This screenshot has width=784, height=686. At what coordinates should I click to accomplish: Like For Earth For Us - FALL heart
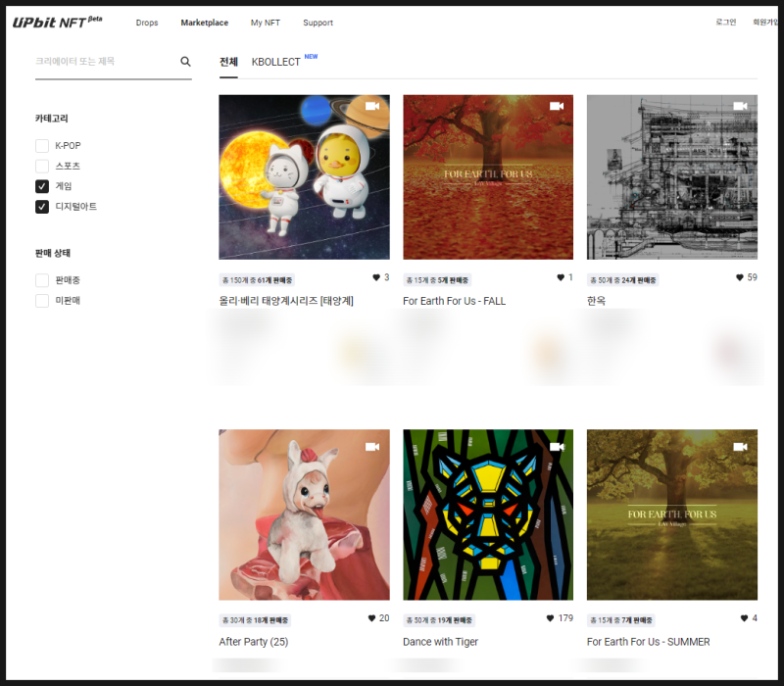(x=561, y=277)
